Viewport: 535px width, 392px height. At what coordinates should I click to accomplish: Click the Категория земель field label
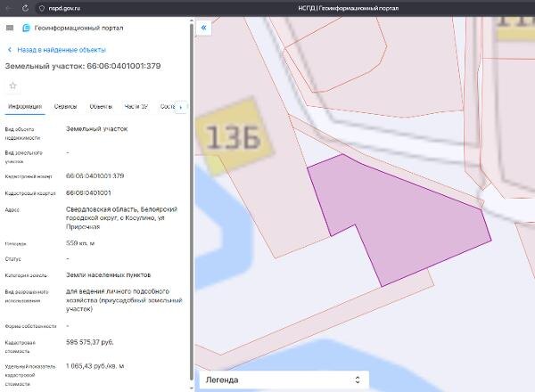26,275
